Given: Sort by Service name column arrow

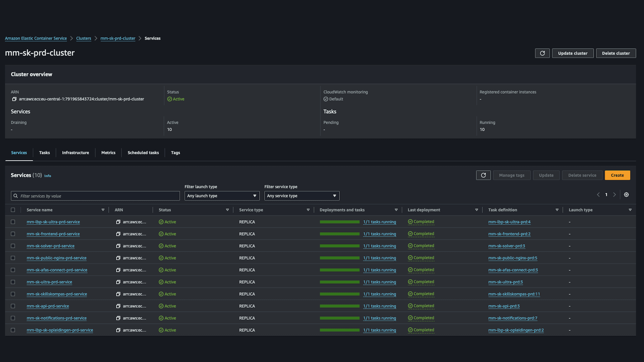Looking at the screenshot, I should [x=103, y=210].
